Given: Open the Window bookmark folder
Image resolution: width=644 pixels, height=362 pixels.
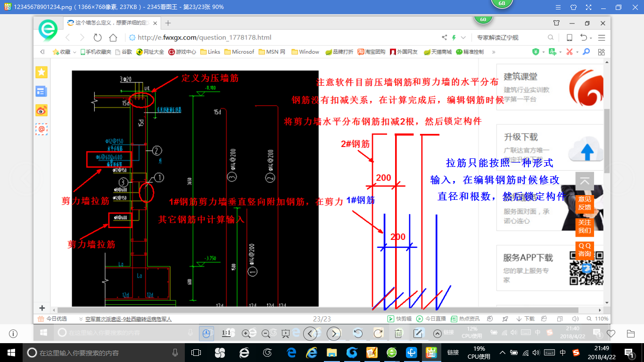Looking at the screenshot, I should (305, 52).
